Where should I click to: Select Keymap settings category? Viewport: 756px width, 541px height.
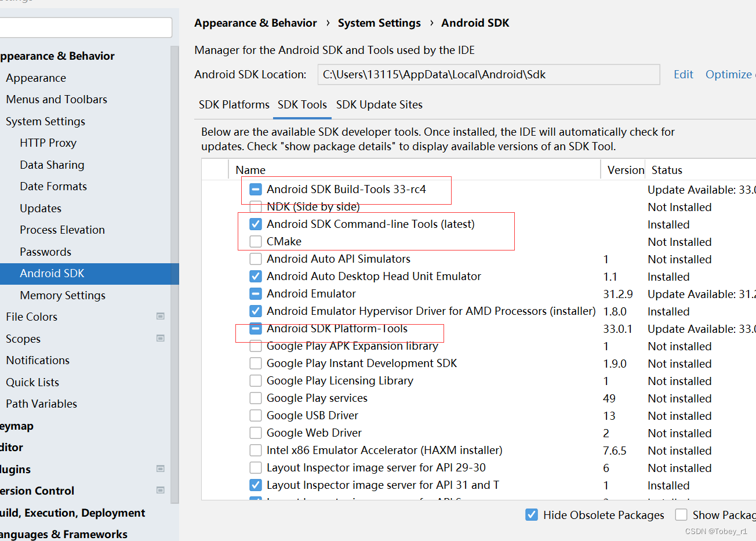coord(17,426)
